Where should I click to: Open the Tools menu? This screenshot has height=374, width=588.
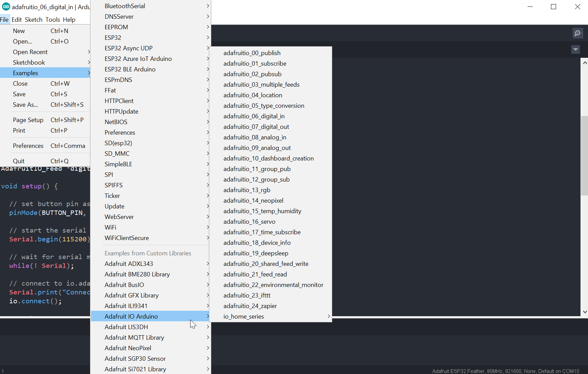click(x=53, y=20)
